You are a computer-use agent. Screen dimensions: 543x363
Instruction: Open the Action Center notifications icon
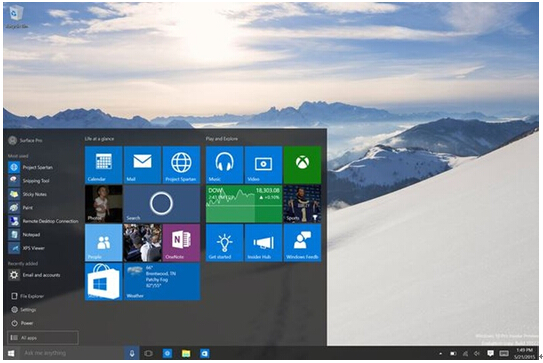(x=490, y=353)
